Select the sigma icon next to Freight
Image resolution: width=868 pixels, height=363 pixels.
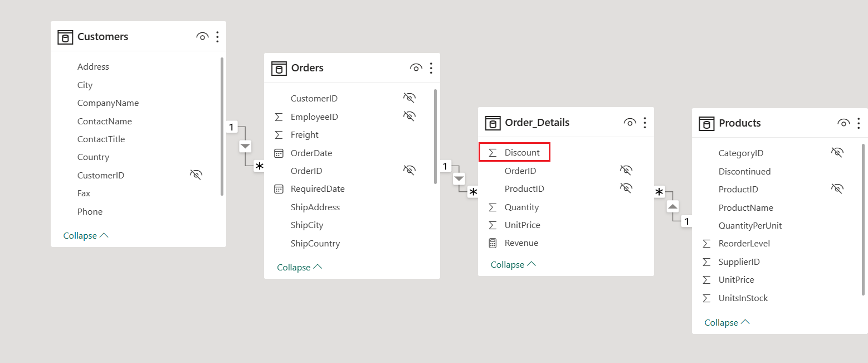(x=279, y=134)
